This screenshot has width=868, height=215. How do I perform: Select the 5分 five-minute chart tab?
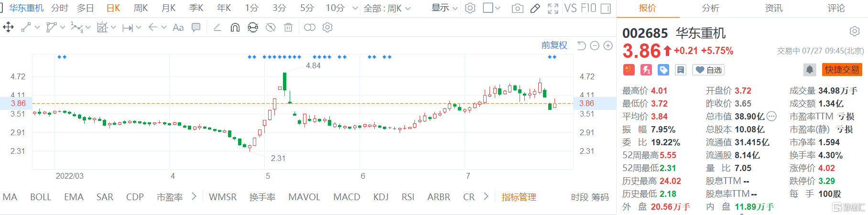coord(307,8)
